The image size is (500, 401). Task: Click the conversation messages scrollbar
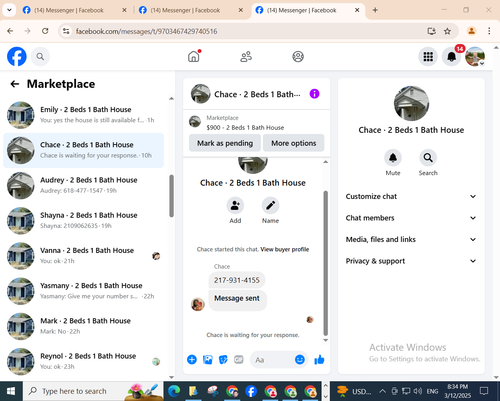click(326, 263)
